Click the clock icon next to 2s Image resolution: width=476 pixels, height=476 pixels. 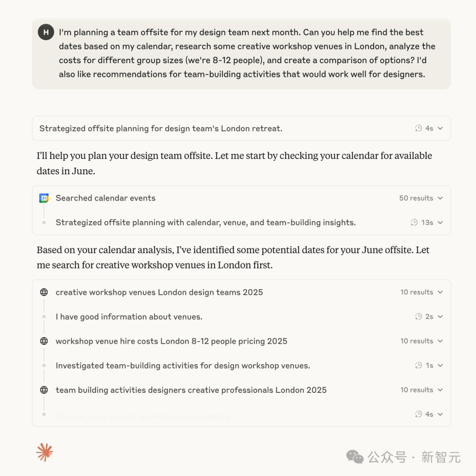[418, 316]
